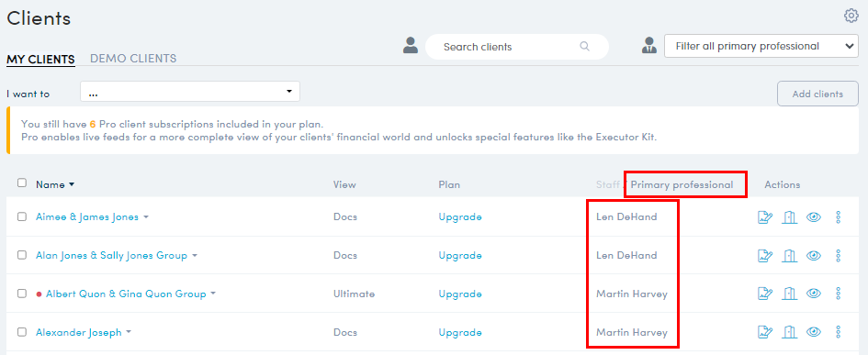
Task: Click the Plan column header
Action: pos(449,184)
